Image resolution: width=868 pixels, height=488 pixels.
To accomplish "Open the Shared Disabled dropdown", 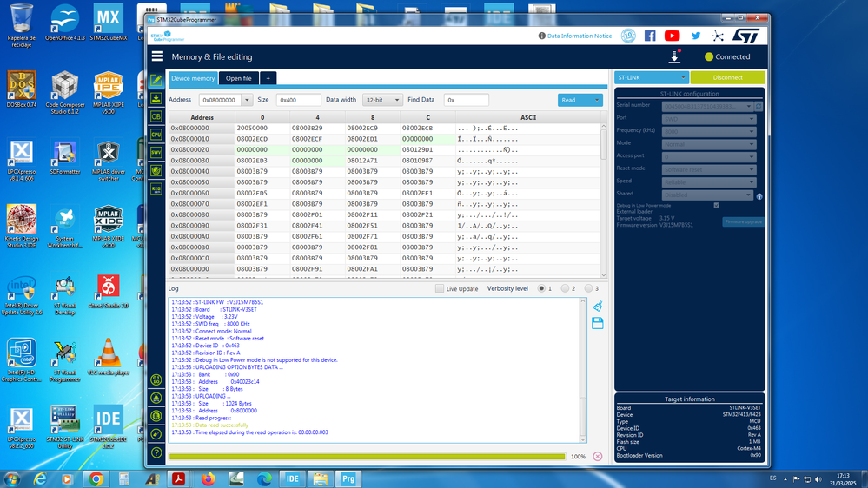I will click(707, 195).
